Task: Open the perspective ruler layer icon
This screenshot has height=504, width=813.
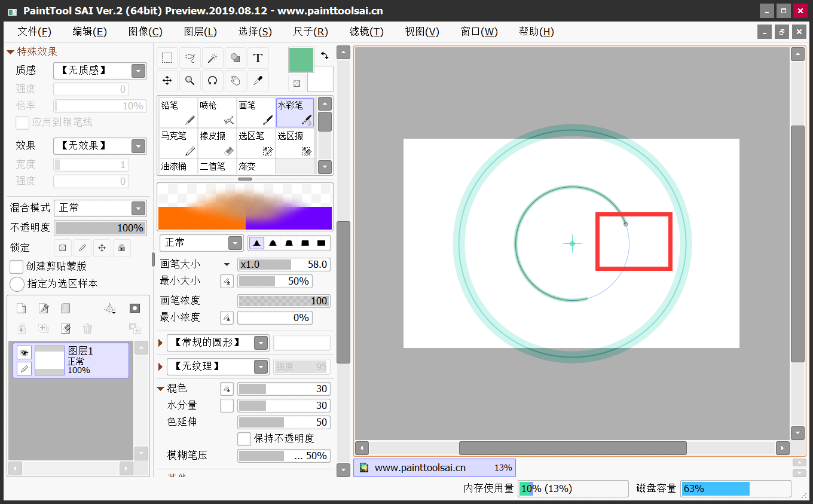Action: coord(110,308)
